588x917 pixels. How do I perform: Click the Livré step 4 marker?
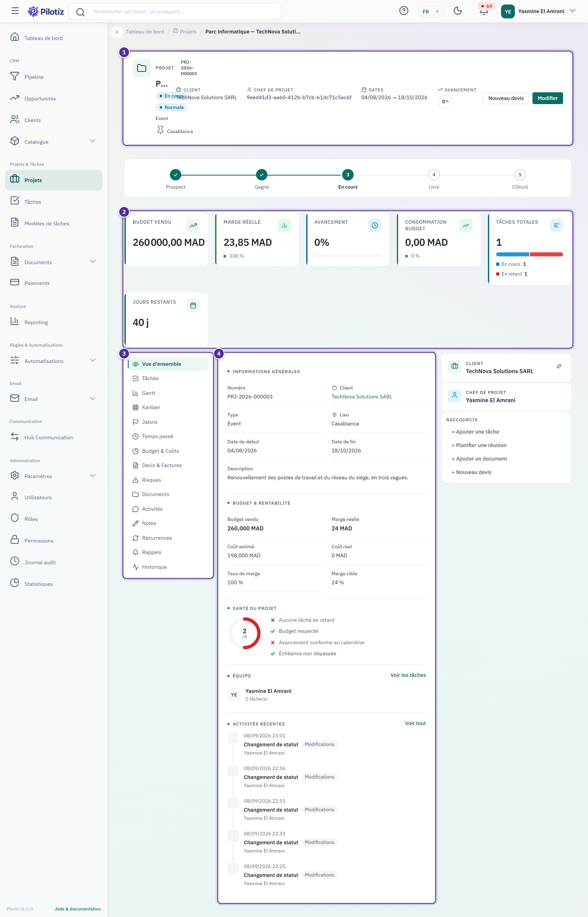click(434, 175)
